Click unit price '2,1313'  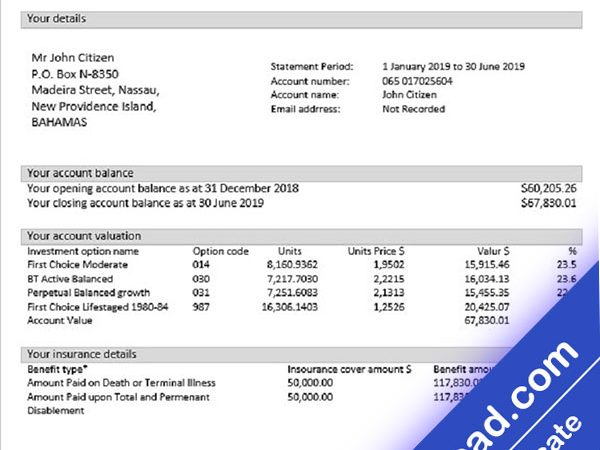(x=389, y=293)
